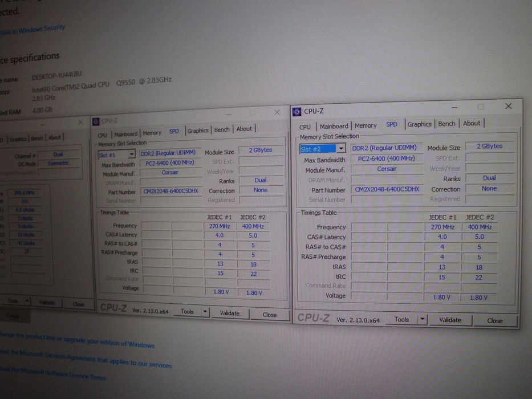Open Bench tab in middle CPU-Z window

(x=222, y=129)
